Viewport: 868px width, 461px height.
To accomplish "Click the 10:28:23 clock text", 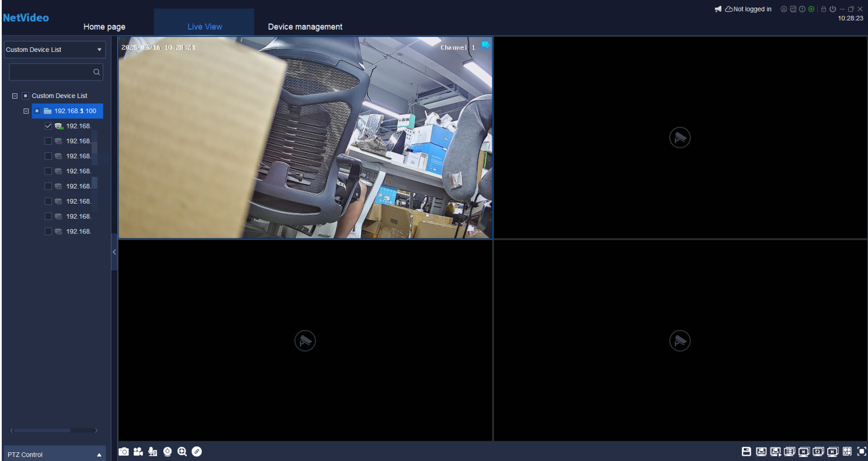I will click(850, 19).
